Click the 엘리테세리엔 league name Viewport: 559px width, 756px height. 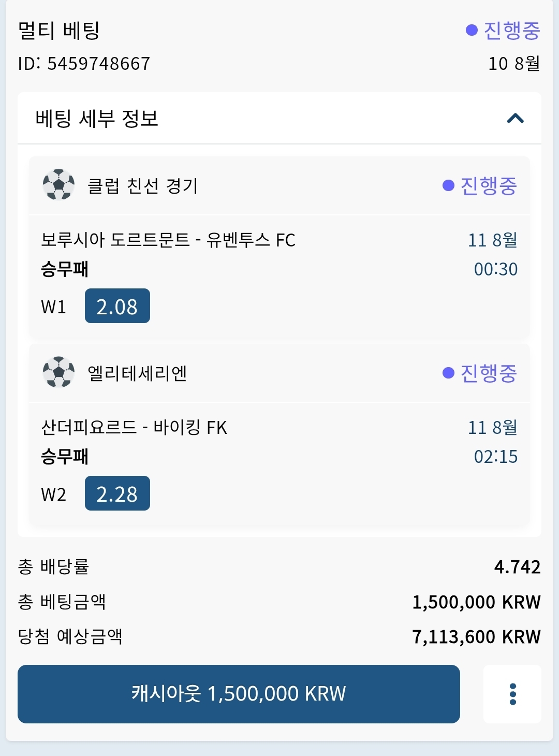click(x=137, y=373)
